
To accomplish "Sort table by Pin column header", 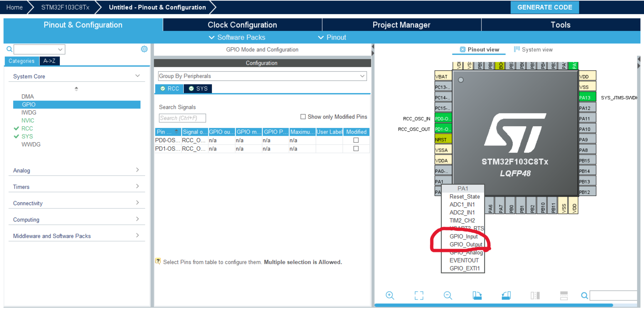I will point(168,132).
